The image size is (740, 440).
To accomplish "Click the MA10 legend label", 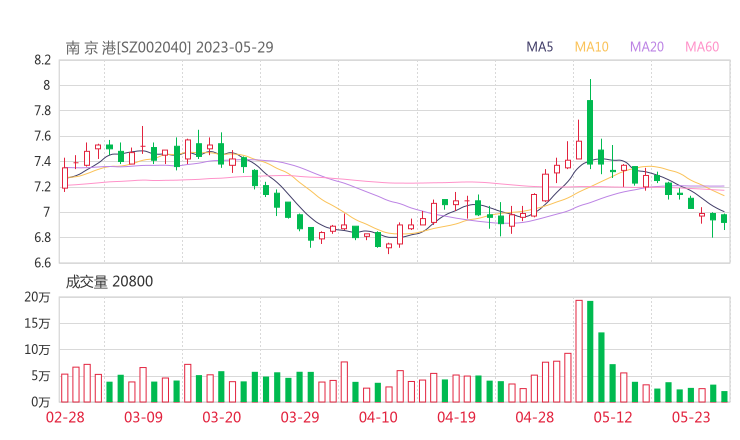I will coord(591,47).
